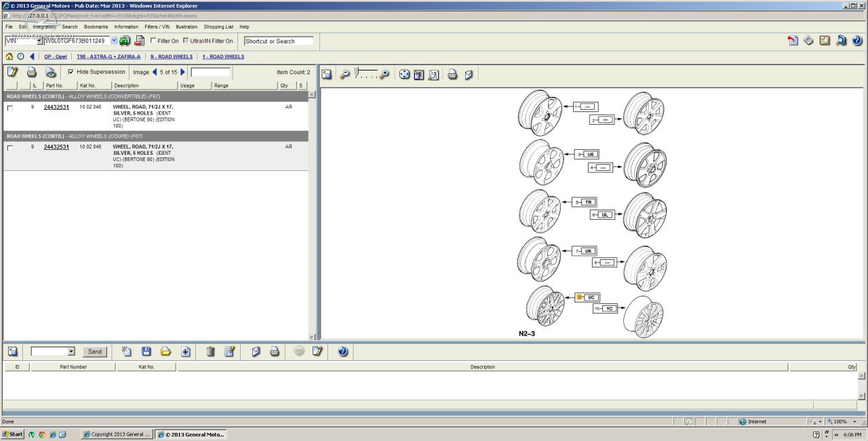Zoom in the illustration
The image size is (868, 441).
tap(384, 75)
